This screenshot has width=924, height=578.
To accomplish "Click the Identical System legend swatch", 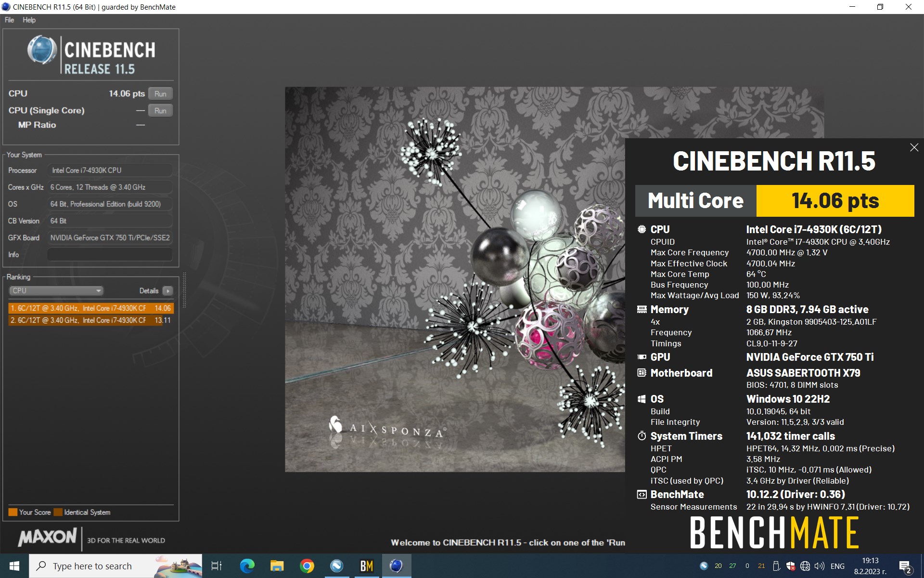I will pyautogui.click(x=58, y=512).
